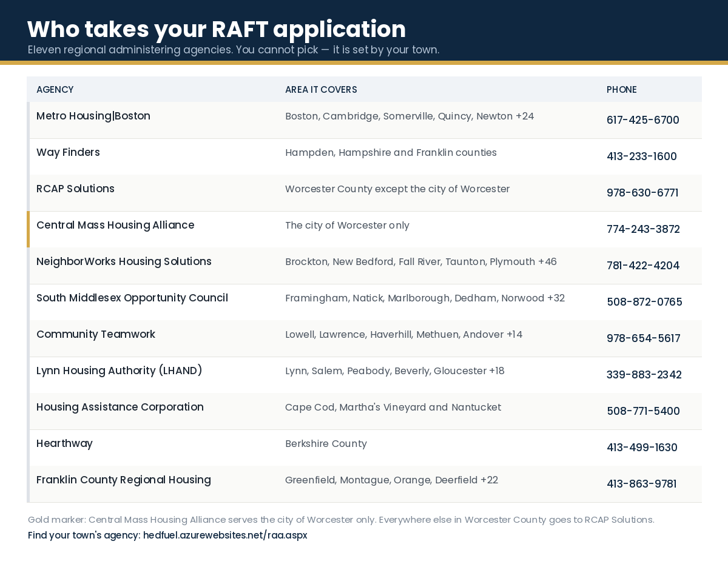Click the Who takes your RAFT application title
The width and height of the screenshot is (728, 564).
tap(217, 29)
